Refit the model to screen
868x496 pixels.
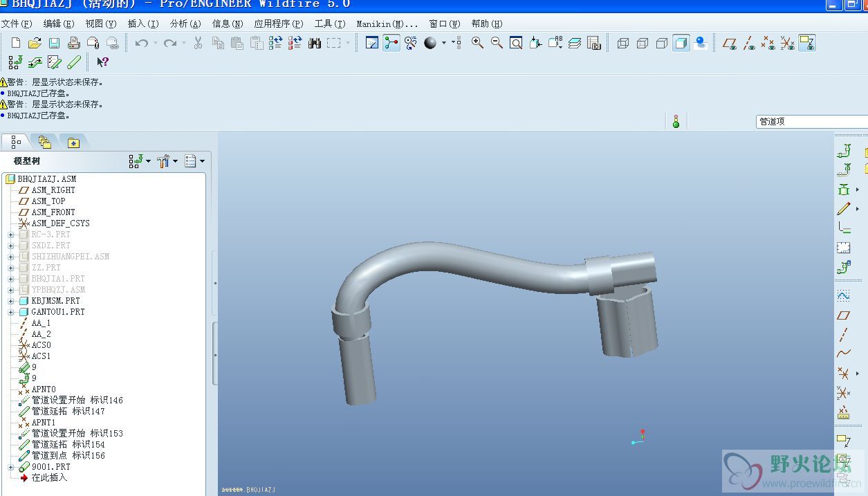(x=516, y=43)
